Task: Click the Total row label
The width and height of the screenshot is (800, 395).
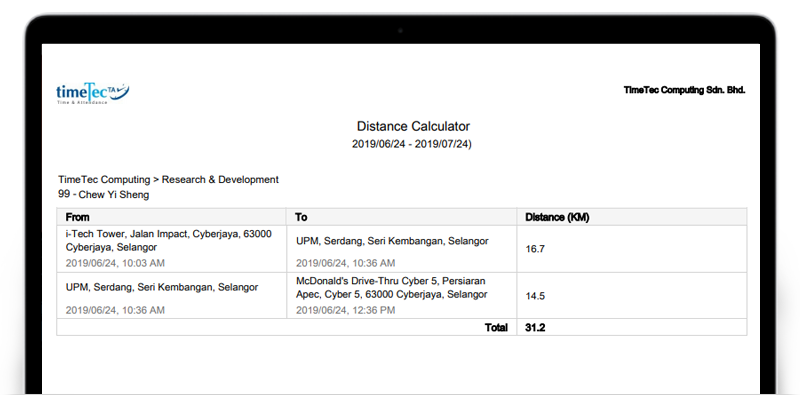Action: point(496,328)
